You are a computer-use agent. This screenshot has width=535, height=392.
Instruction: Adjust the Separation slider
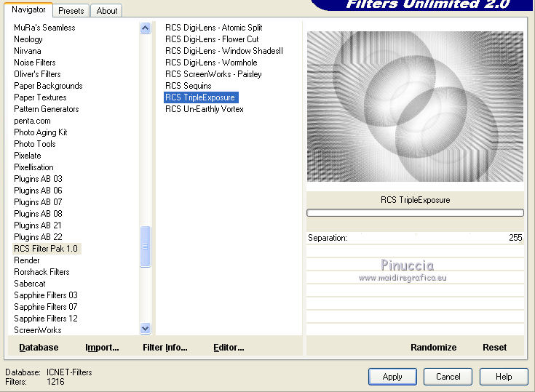pyautogui.click(x=415, y=238)
